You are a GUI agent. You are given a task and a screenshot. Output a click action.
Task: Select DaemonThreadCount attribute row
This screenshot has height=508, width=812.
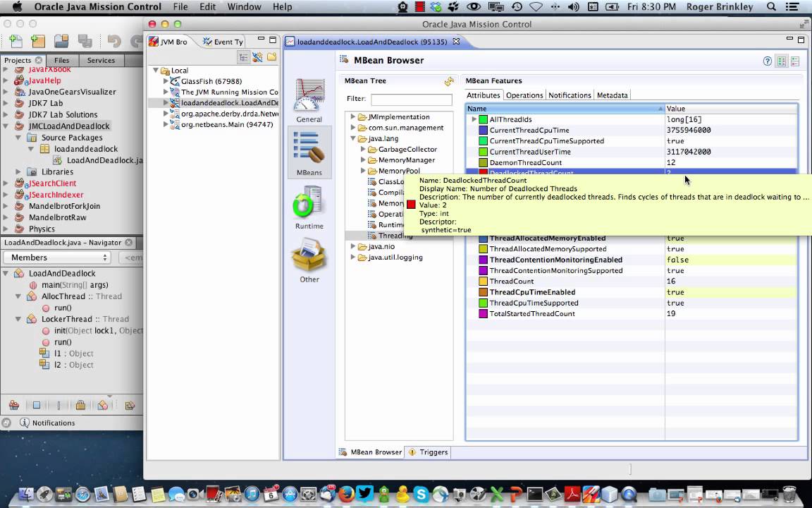[631, 163]
